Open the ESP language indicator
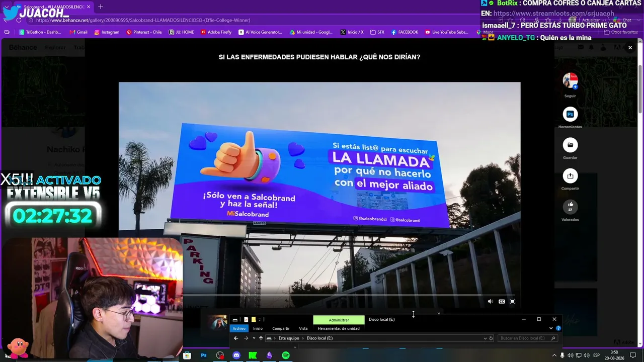The width and height of the screenshot is (644, 362). [x=597, y=355]
